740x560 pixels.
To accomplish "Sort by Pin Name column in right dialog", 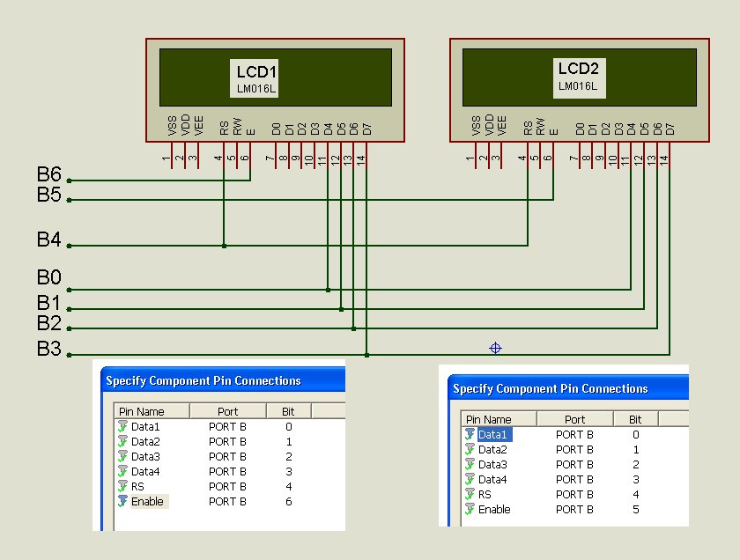I will [x=499, y=419].
